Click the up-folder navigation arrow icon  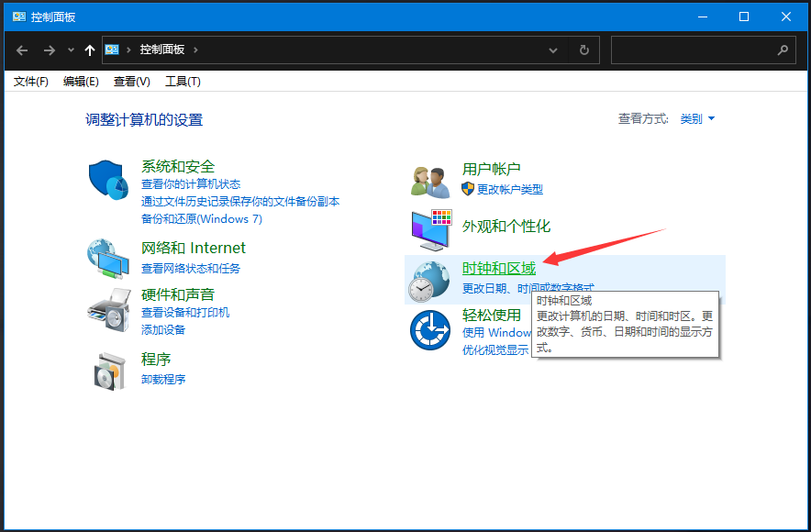(88, 50)
